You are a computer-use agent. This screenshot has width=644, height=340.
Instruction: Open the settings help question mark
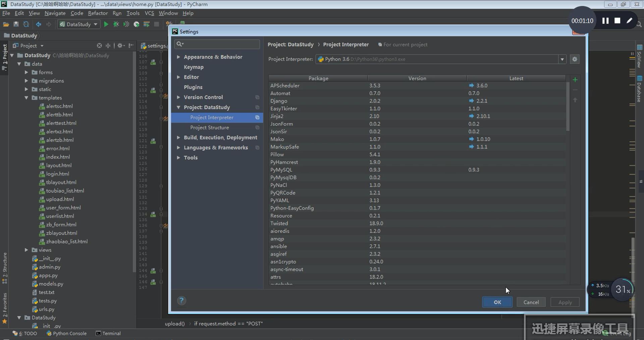click(181, 301)
